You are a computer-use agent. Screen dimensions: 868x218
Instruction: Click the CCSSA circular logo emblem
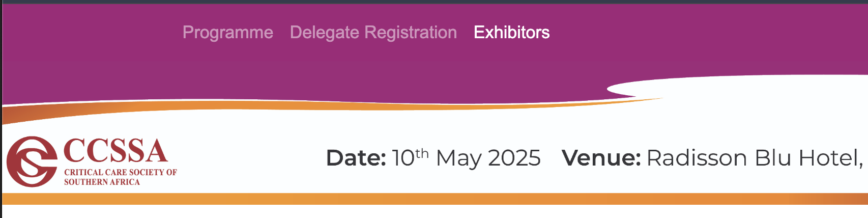pos(32,161)
